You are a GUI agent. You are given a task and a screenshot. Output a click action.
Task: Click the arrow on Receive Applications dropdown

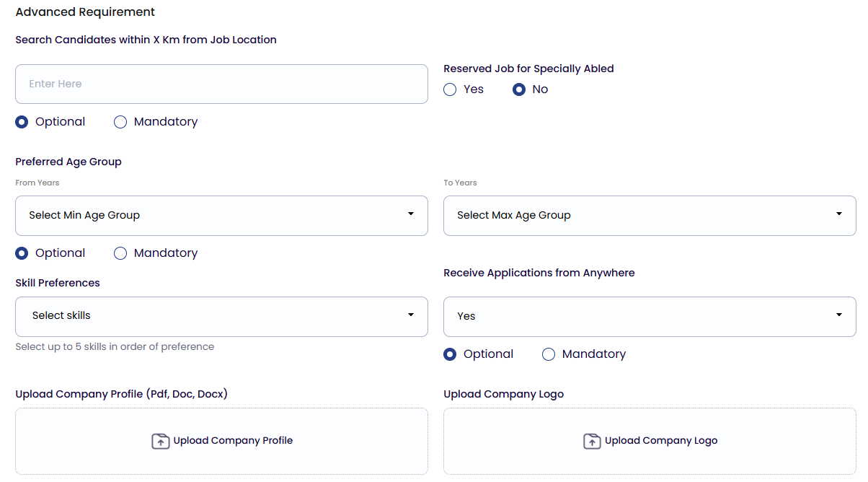pyautogui.click(x=838, y=315)
